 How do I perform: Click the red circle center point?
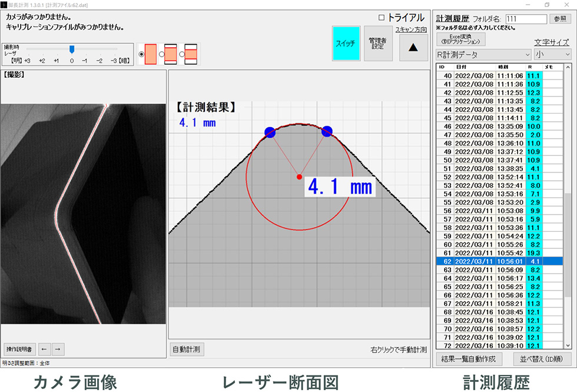coord(299,177)
